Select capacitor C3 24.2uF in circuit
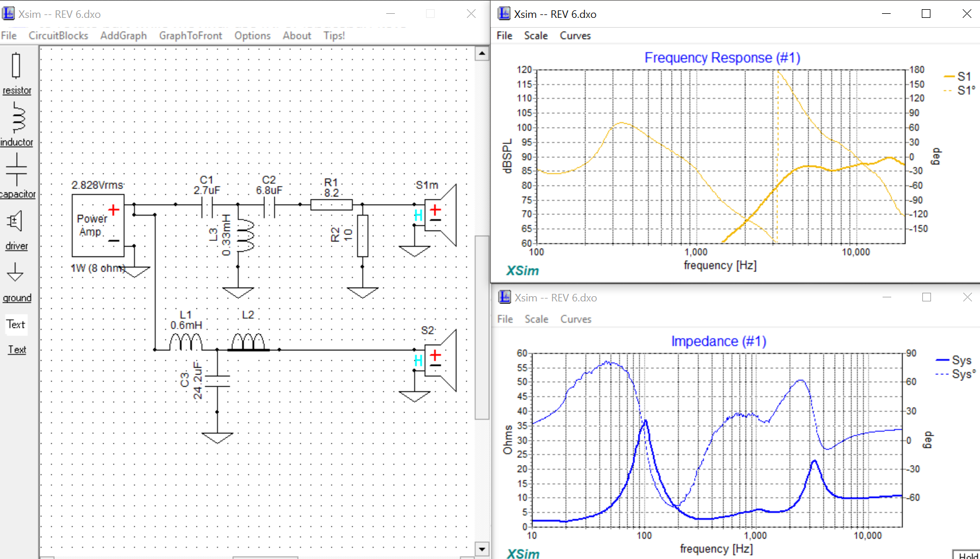Viewport: 980px width, 559px height. pos(217,381)
